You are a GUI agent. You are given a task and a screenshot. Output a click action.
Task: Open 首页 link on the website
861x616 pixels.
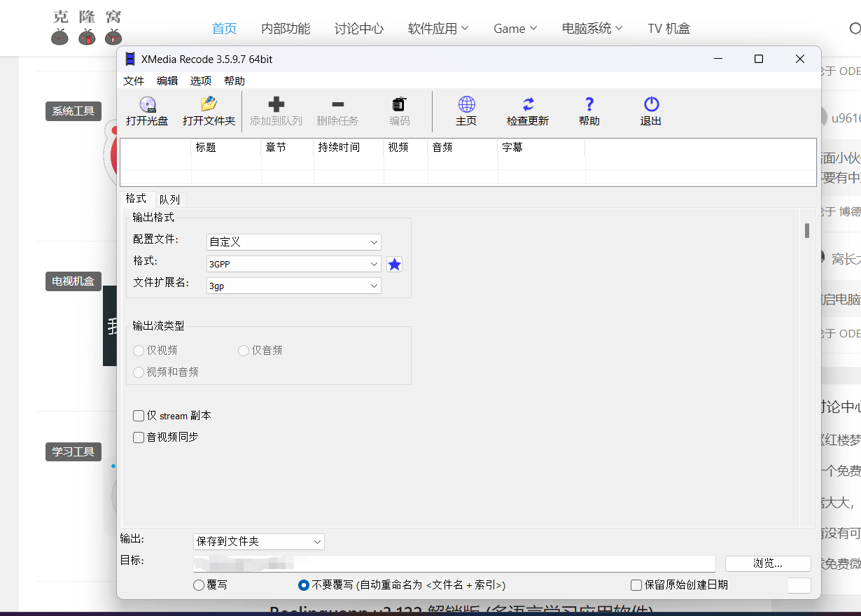(x=225, y=29)
